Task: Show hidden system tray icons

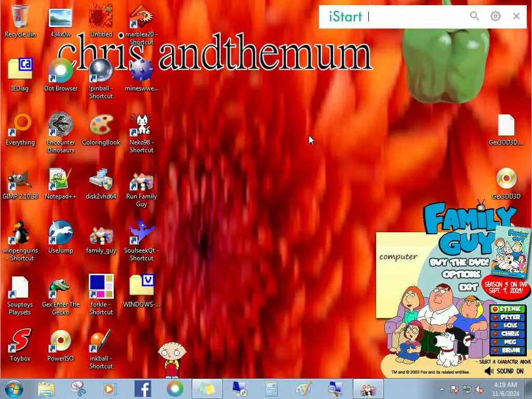Action: (442, 389)
